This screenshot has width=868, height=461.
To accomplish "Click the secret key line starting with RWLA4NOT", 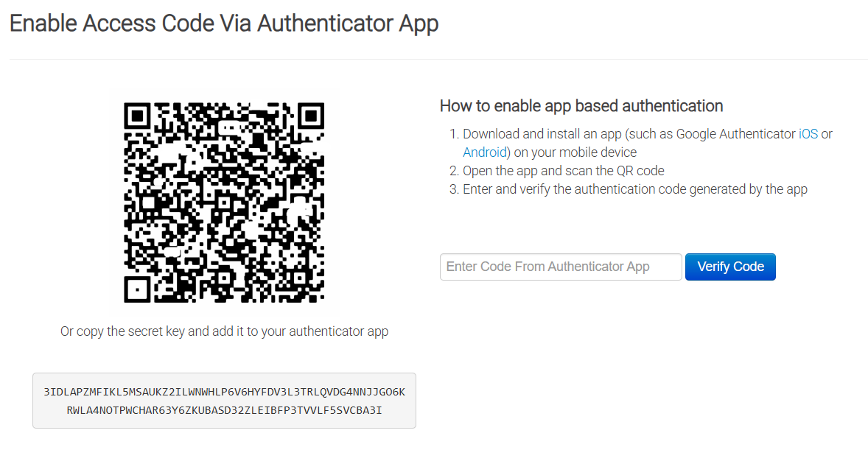I will pos(224,410).
